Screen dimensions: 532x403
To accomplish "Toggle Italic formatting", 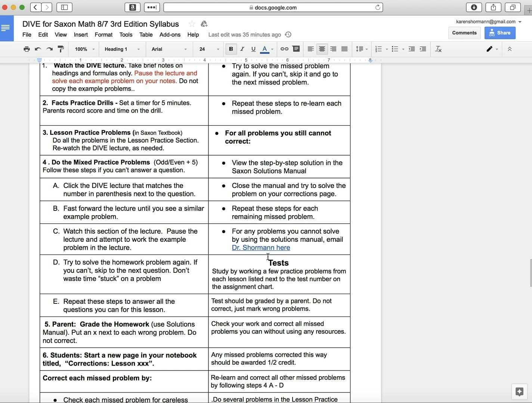I will tap(242, 49).
